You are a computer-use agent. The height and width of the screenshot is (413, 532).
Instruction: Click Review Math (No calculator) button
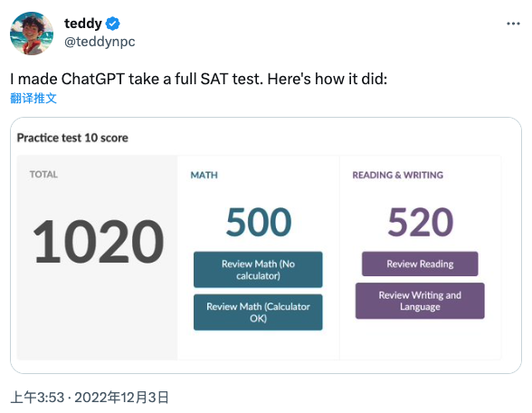click(x=258, y=269)
